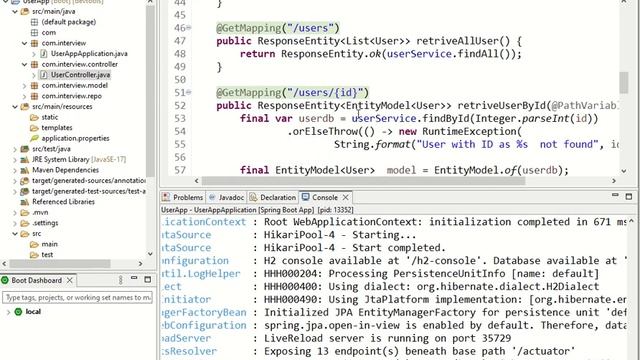Switch to the Javadoc tab

tap(227, 198)
